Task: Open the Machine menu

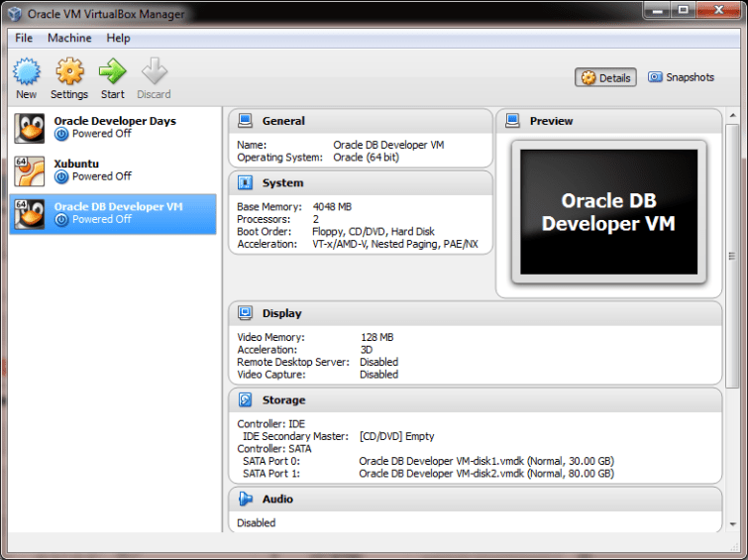Action: (69, 38)
